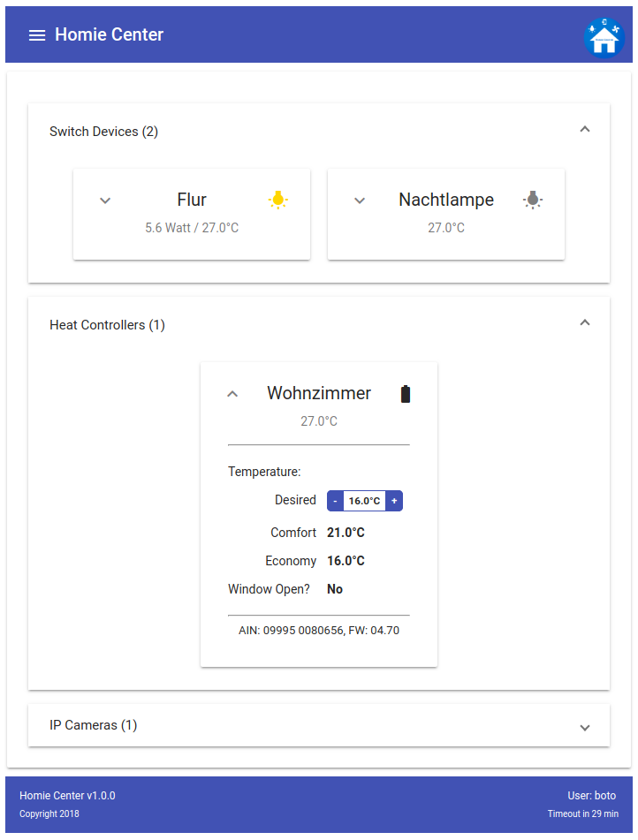Image resolution: width=638 pixels, height=840 pixels.
Task: Click the Homie Center header title
Action: pos(110,34)
